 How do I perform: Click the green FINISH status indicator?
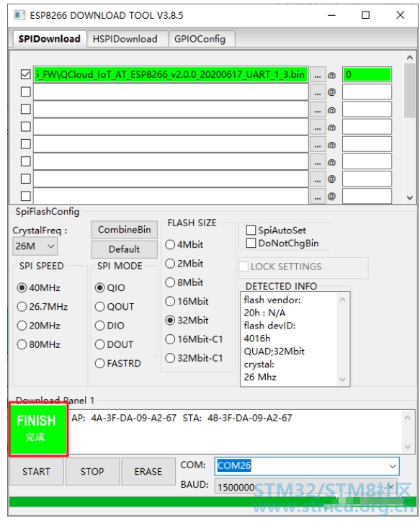pyautogui.click(x=38, y=429)
